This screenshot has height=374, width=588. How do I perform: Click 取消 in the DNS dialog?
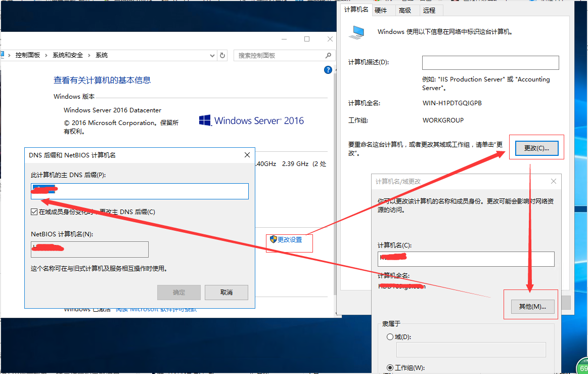tap(227, 292)
